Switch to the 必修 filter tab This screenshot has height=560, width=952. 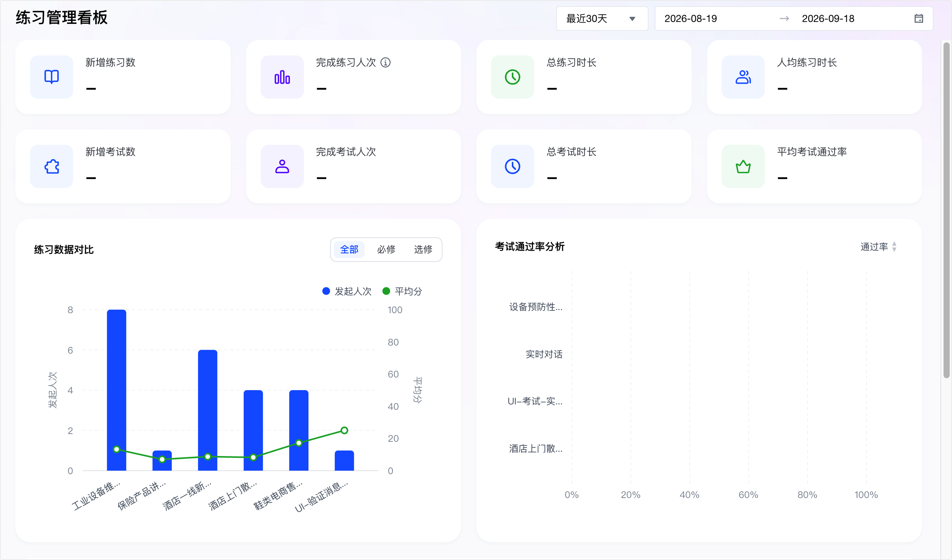coord(386,250)
